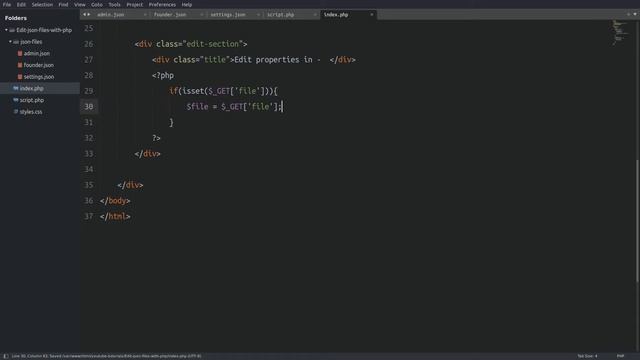Image resolution: width=640 pixels, height=360 pixels.
Task: Collapse the json-files folder arrow
Action: (10, 42)
